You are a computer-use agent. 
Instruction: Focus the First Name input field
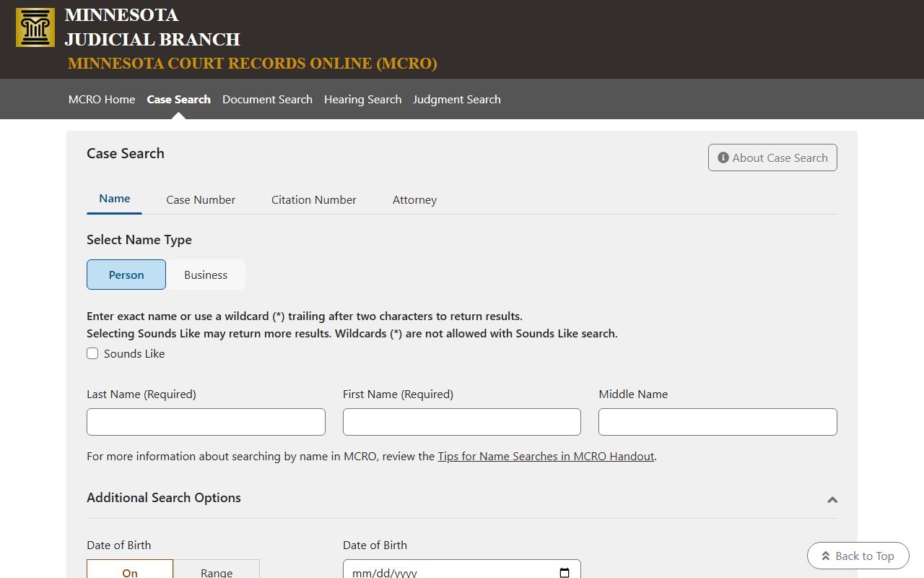tap(462, 422)
